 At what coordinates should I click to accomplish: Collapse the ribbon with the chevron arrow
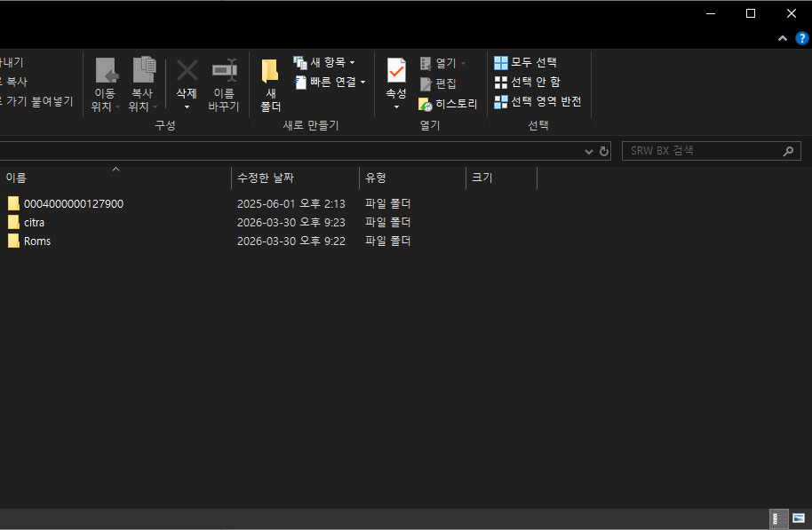click(783, 39)
